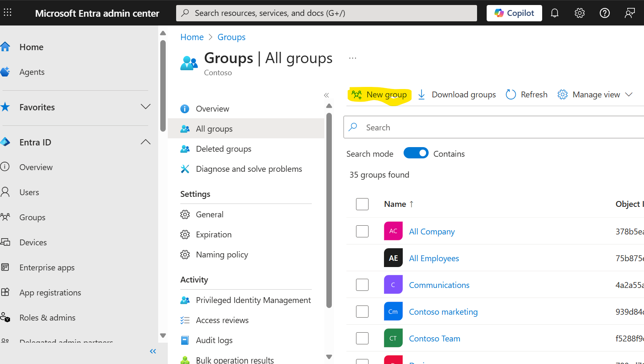Viewport: 644px width, 364px height.
Task: Click the Roles & admins icon
Action: (x=5, y=317)
